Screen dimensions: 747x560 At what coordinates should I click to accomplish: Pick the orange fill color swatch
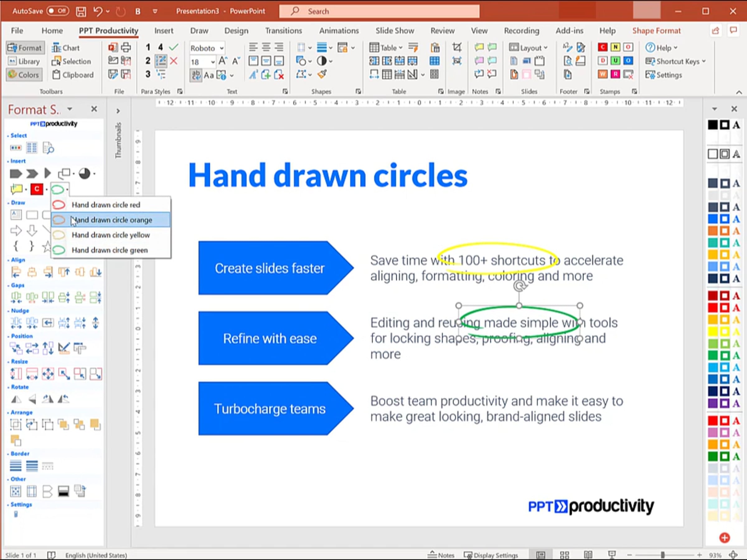click(712, 231)
